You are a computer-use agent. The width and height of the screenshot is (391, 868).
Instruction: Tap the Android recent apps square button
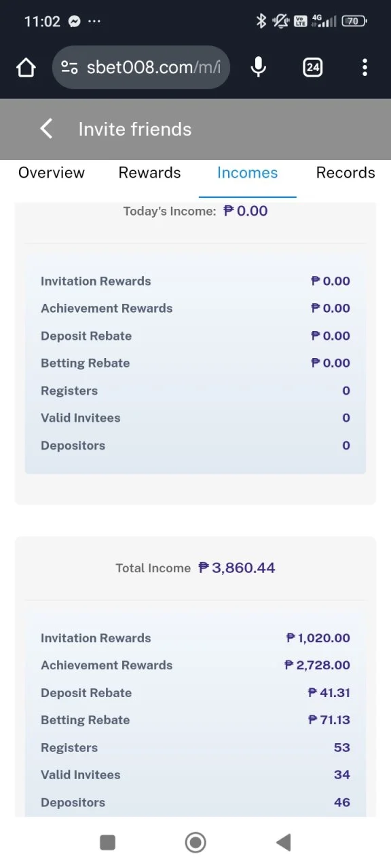click(x=107, y=842)
